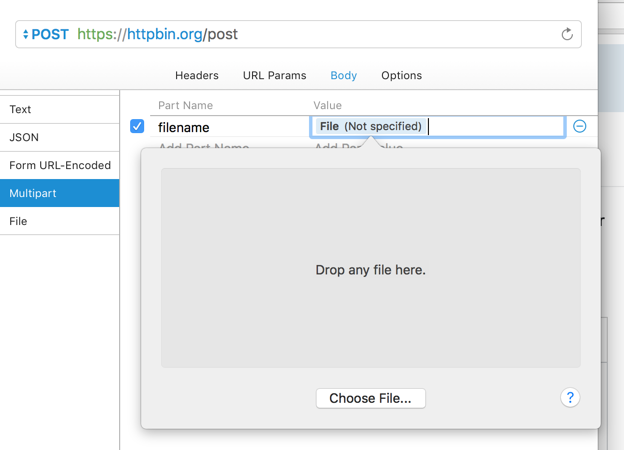The image size is (624, 450).
Task: Switch to the Headers tab
Action: pos(196,75)
